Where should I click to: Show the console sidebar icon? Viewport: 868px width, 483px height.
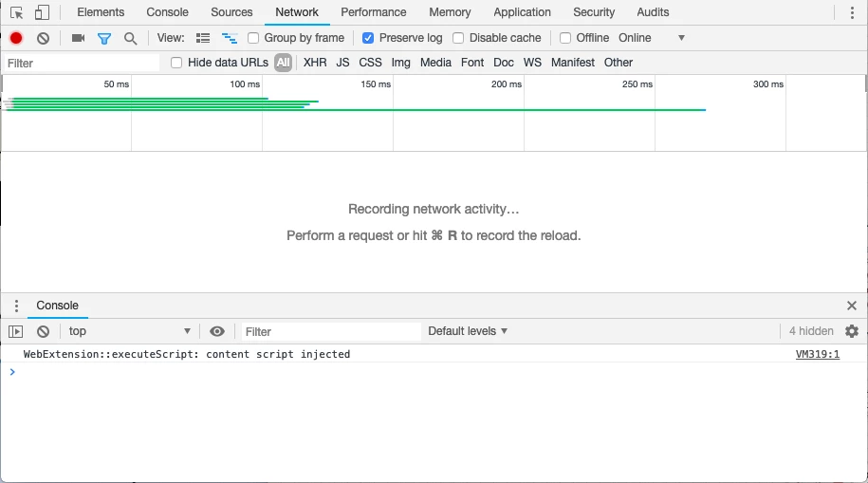pyautogui.click(x=15, y=332)
